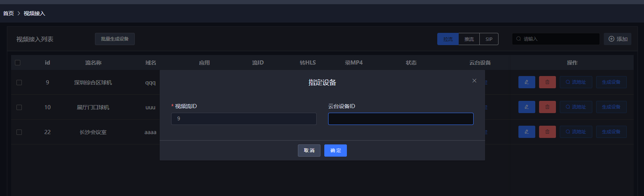Click the 状态 column header

411,63
